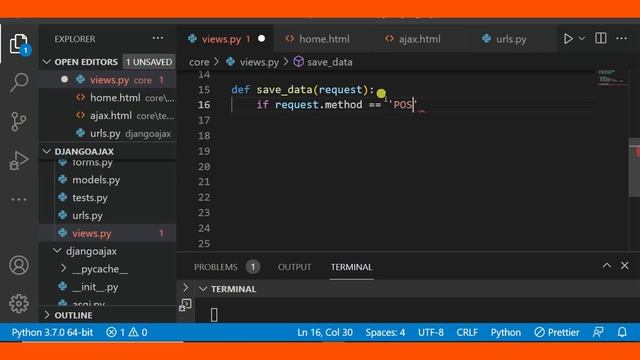640x360 pixels.
Task: Expand the OUTLINE section
Action: (x=47, y=315)
